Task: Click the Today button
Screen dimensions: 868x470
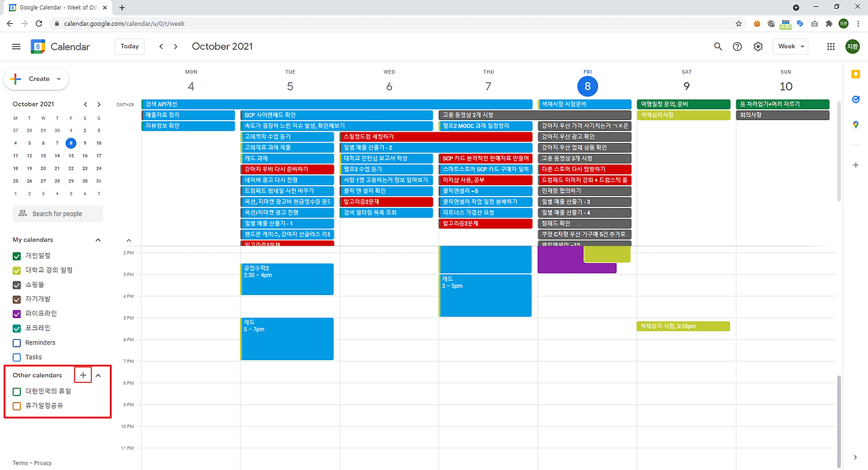Action: [x=130, y=47]
